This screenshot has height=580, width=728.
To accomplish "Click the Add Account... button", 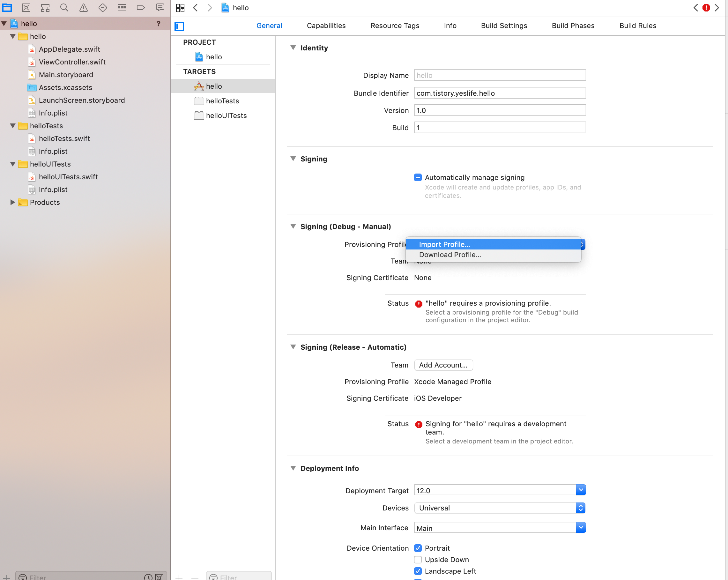I will click(443, 365).
